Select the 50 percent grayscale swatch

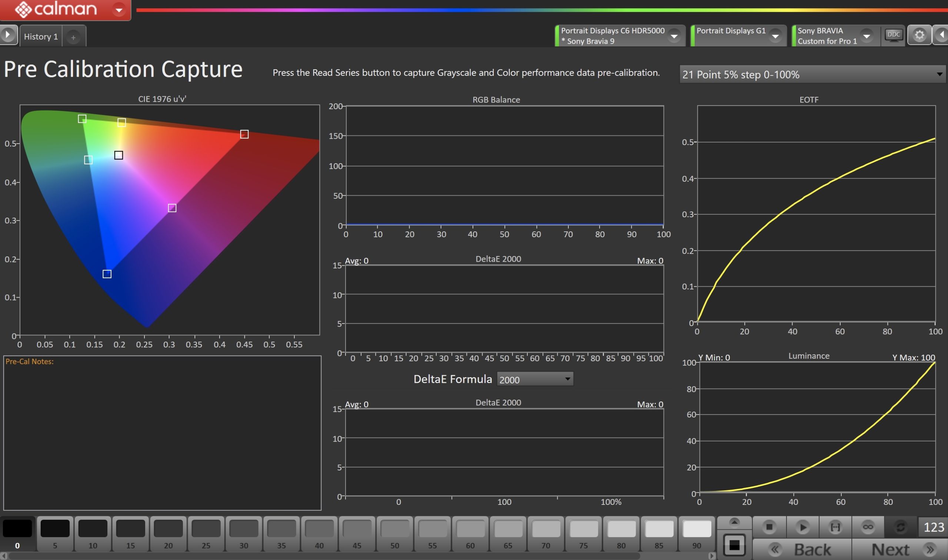[x=394, y=533]
